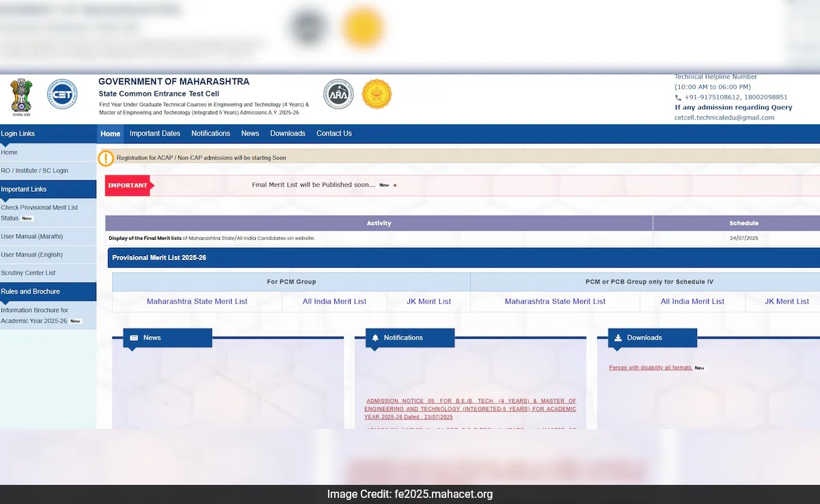
Task: Open the User Manual (English)
Action: click(33, 254)
